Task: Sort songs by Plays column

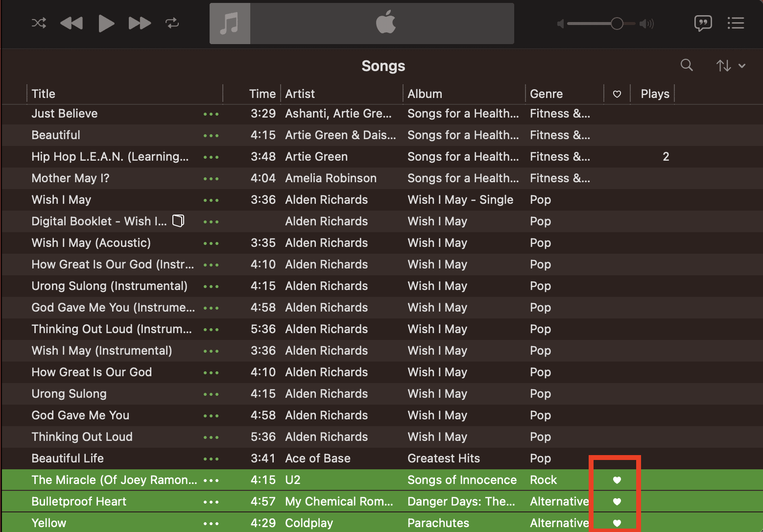Action: click(x=655, y=94)
